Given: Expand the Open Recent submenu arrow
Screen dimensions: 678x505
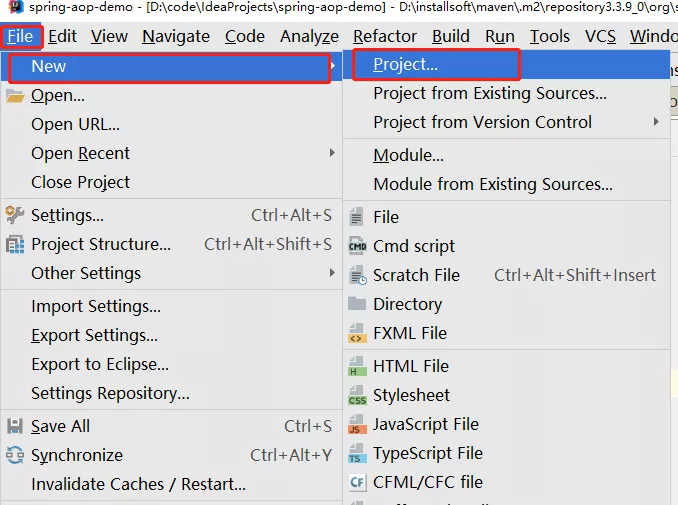Looking at the screenshot, I should 332,153.
